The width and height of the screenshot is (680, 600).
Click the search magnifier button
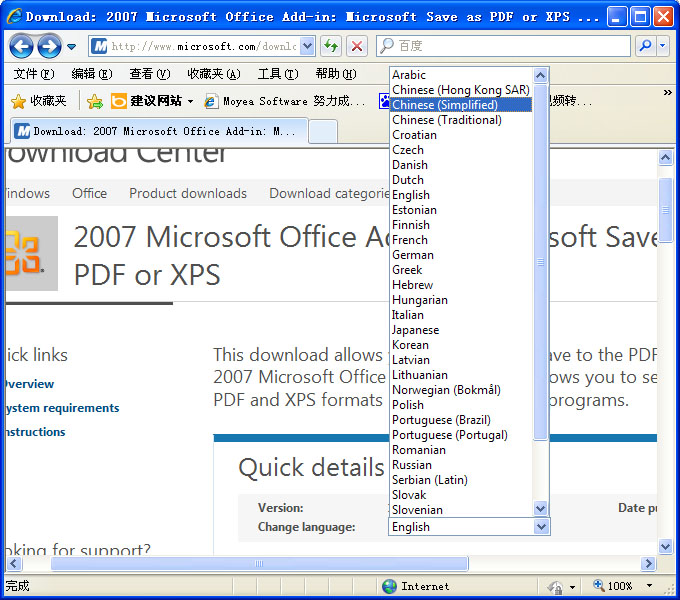(645, 46)
